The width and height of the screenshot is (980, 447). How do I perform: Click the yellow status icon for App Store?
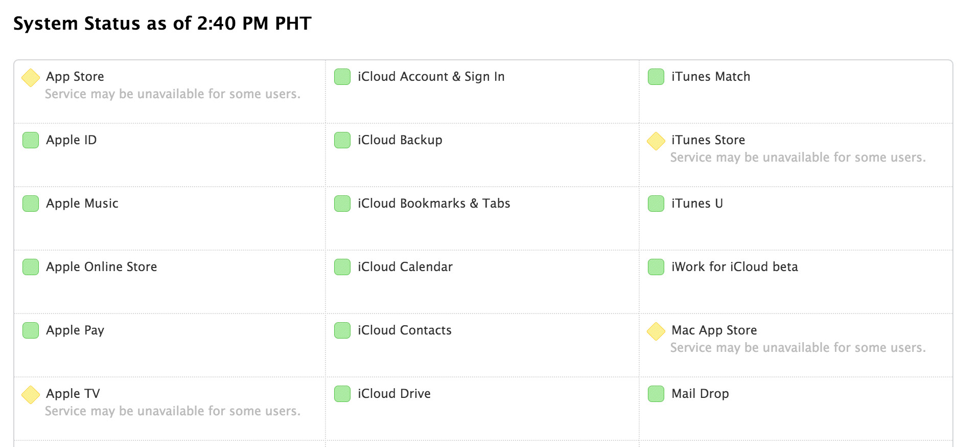tap(31, 77)
